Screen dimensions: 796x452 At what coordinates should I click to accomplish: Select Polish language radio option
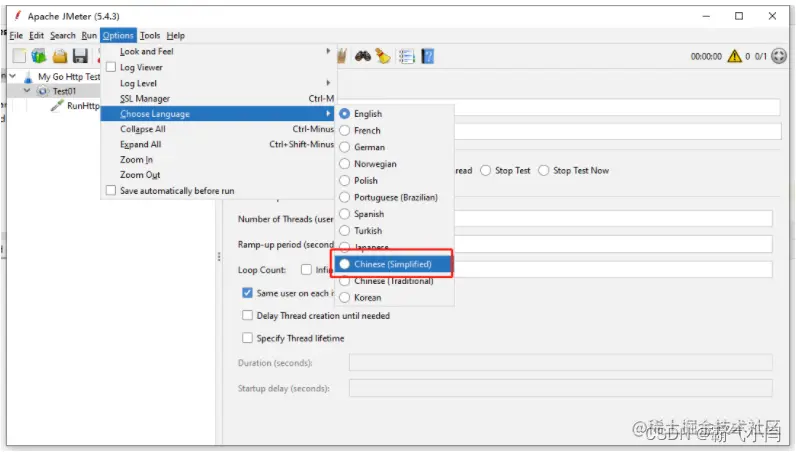pos(344,180)
